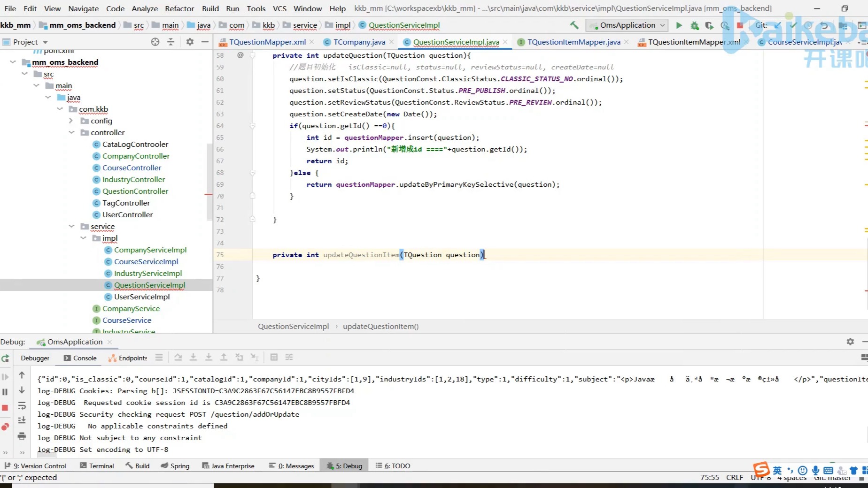
Task: Hide the Project tool window
Action: click(205, 42)
